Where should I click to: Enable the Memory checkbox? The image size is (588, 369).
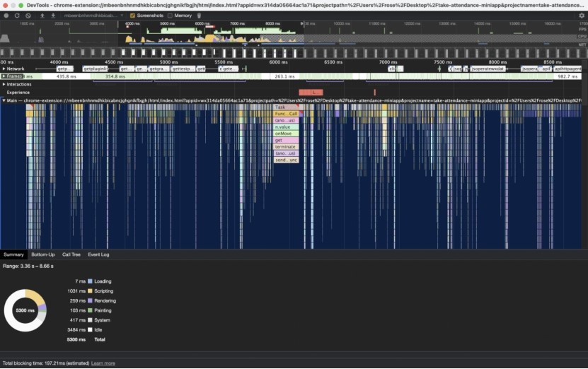[170, 16]
